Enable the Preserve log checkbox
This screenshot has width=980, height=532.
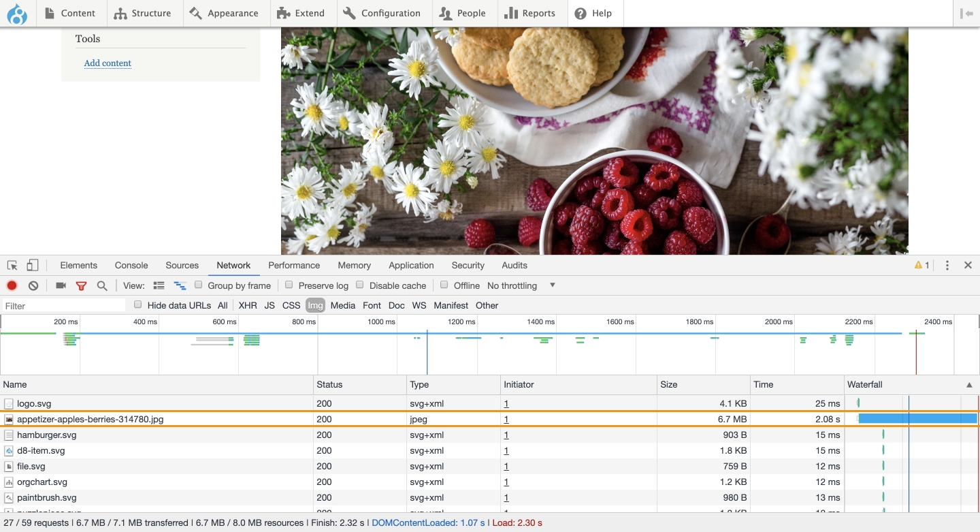289,285
